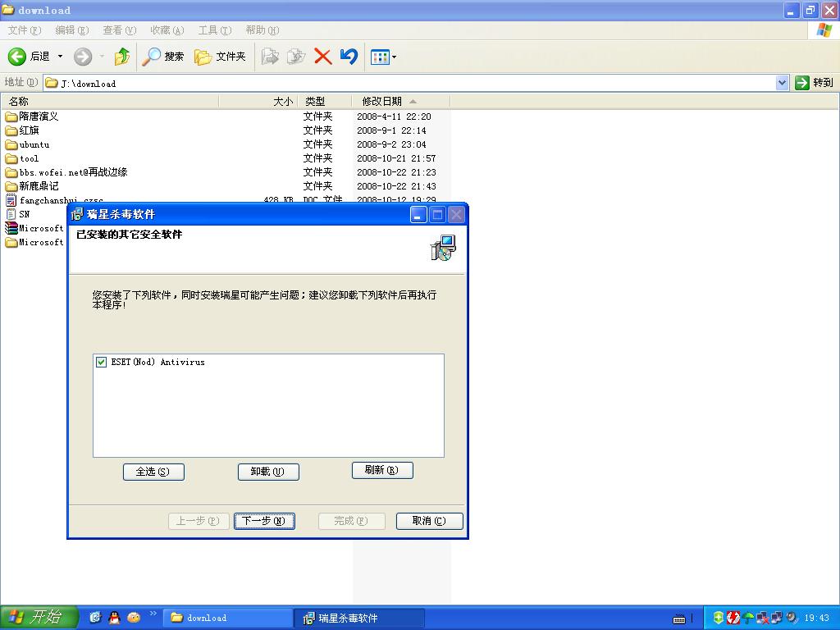Select the fangchanshui document file
The height and width of the screenshot is (630, 840).
pos(54,200)
